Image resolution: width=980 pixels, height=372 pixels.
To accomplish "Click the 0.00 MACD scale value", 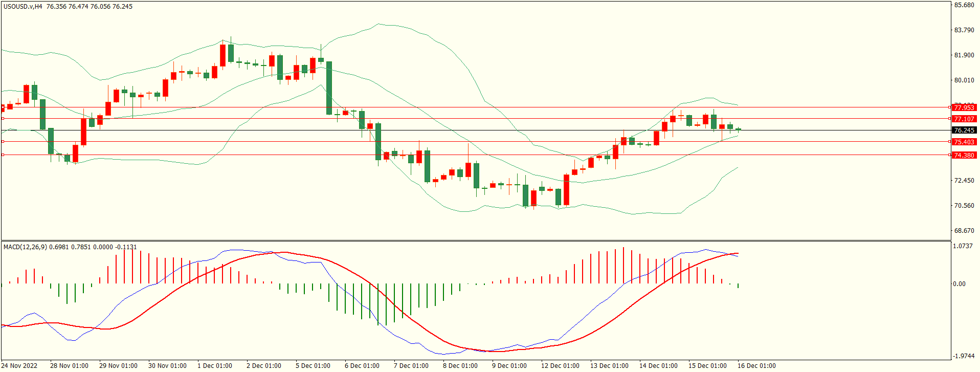I will point(960,284).
